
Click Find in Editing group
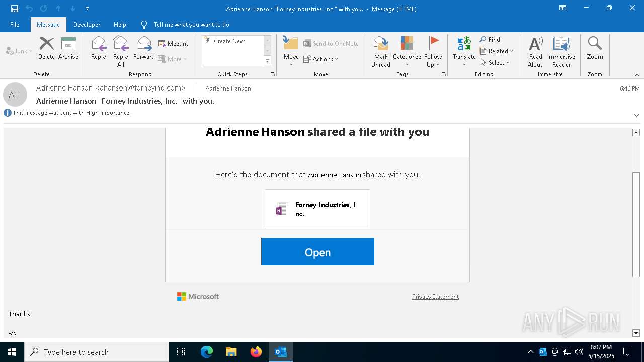click(x=490, y=40)
